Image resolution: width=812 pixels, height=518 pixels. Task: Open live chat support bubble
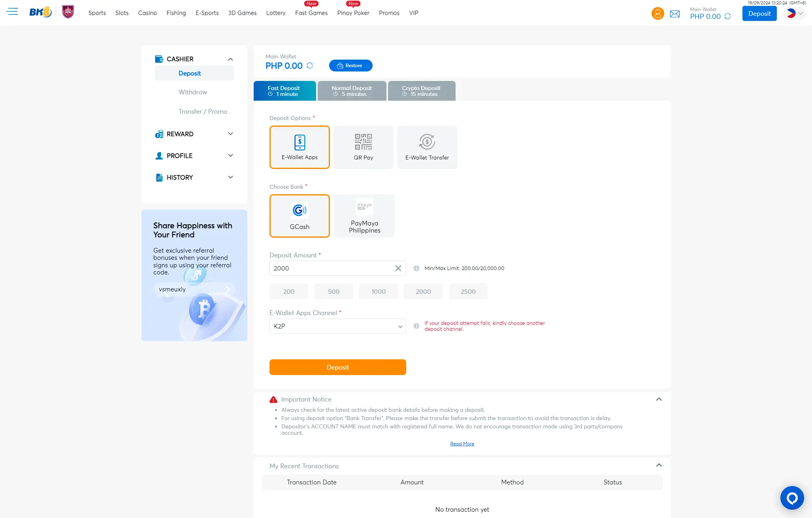(792, 498)
